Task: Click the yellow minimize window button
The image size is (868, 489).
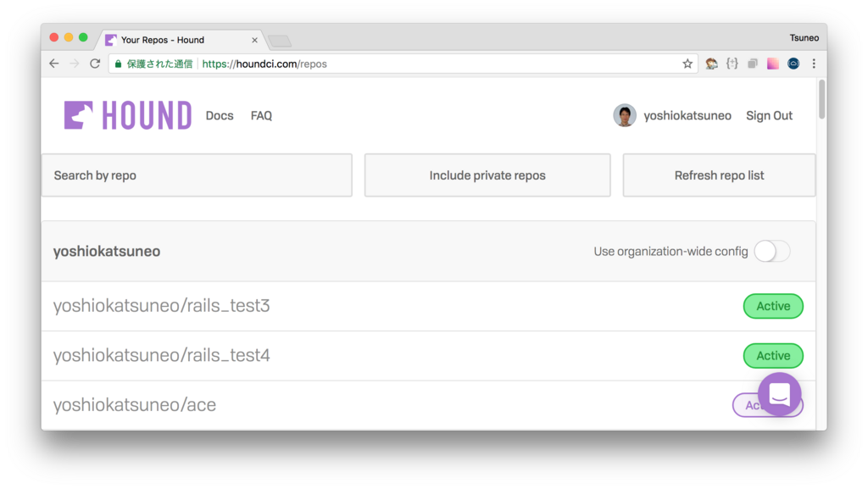Action: (x=69, y=37)
